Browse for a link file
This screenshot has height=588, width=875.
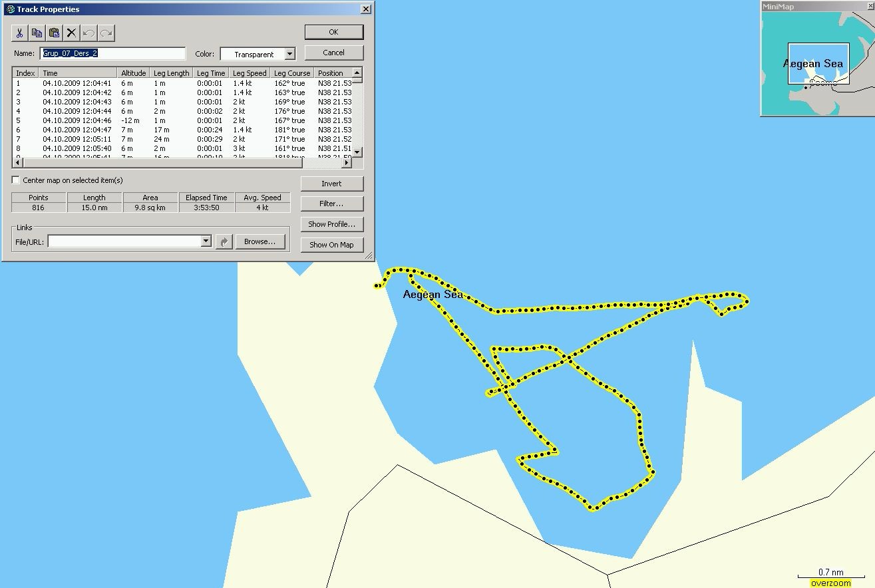tap(260, 241)
